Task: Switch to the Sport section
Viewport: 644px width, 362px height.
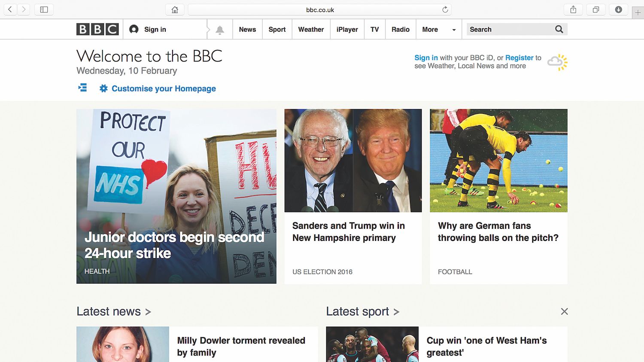Action: 277,29
